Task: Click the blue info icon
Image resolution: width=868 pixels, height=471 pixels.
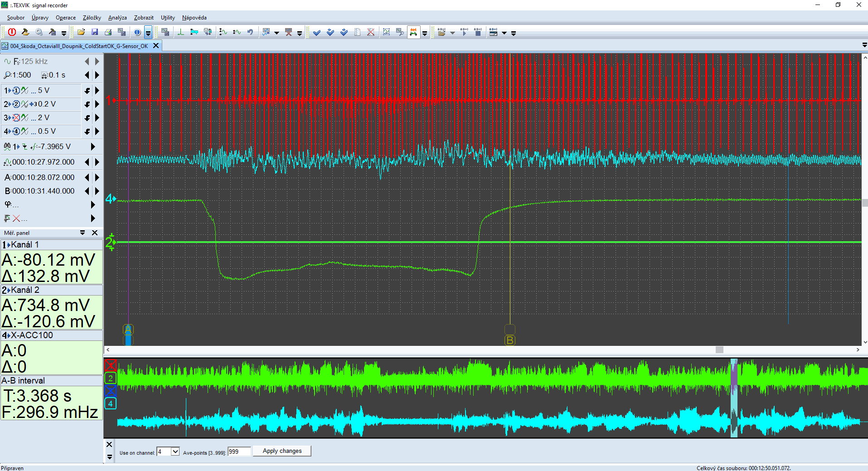Action: click(x=137, y=32)
